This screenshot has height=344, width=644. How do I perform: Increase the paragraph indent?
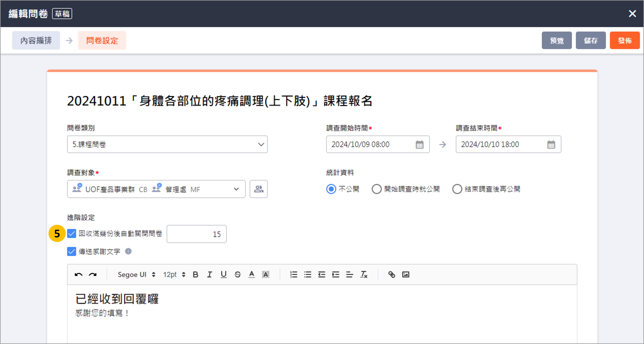(335, 275)
